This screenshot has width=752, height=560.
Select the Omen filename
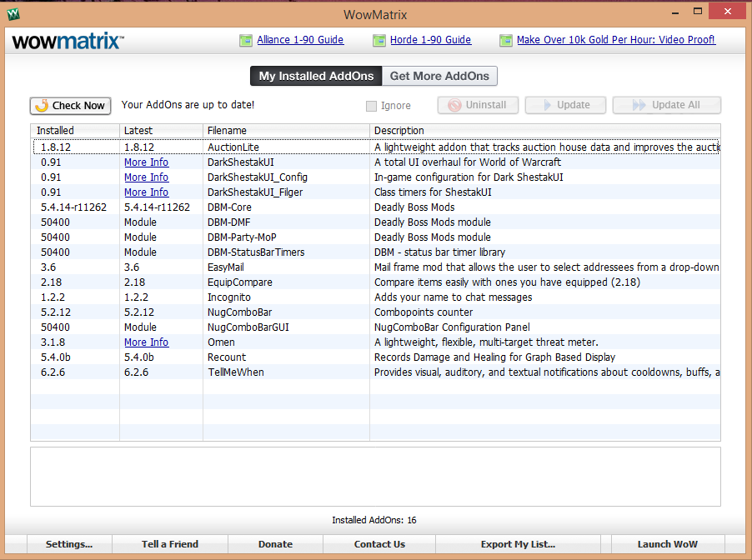pos(221,342)
